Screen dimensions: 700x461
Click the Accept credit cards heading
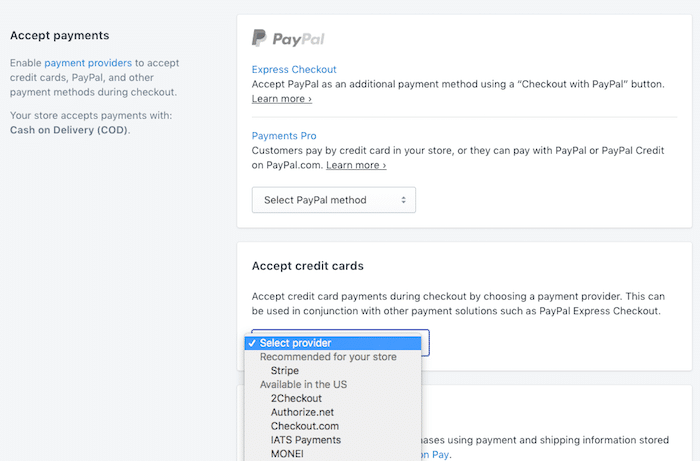pos(308,267)
